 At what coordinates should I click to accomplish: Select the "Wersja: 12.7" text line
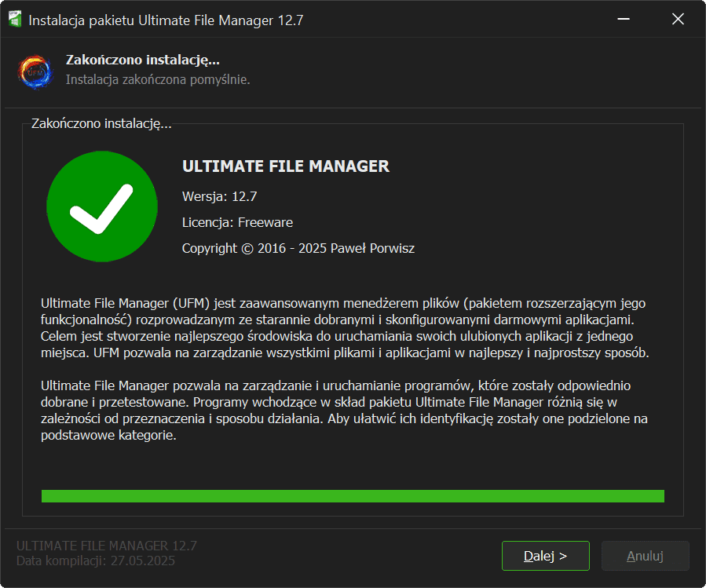point(219,195)
